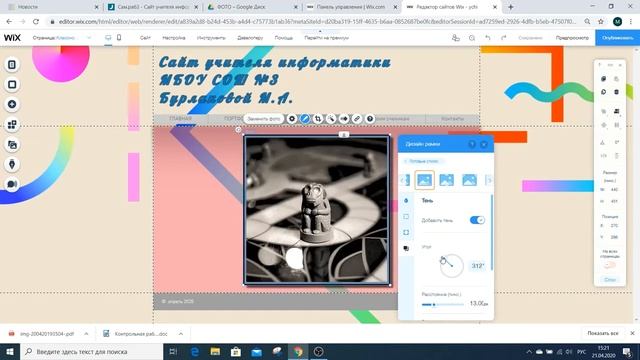Show hidden system tray icons chevron

(x=529, y=351)
